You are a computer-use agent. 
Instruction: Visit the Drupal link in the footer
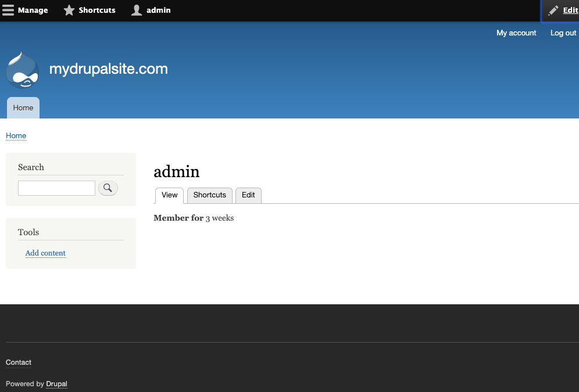coord(56,384)
